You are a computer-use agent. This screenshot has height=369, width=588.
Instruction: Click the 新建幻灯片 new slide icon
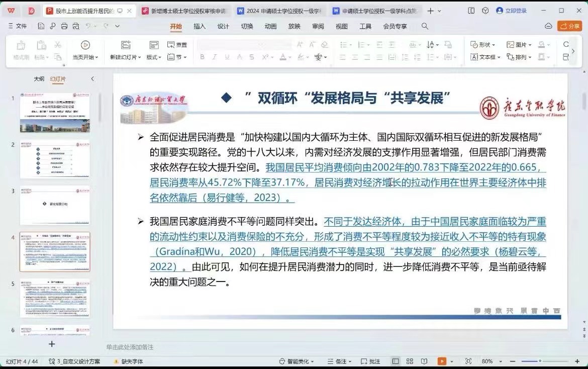(x=126, y=45)
